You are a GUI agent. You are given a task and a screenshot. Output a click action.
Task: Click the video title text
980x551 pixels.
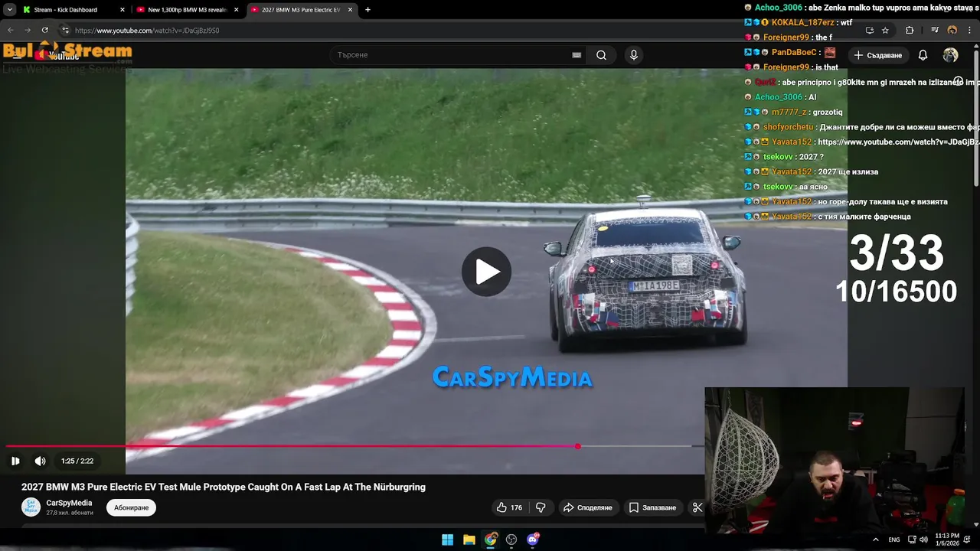click(x=224, y=487)
